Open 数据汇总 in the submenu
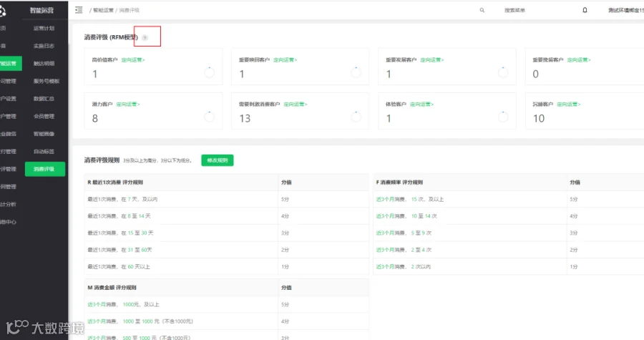Viewport: 644px width, 340px height. click(44, 99)
